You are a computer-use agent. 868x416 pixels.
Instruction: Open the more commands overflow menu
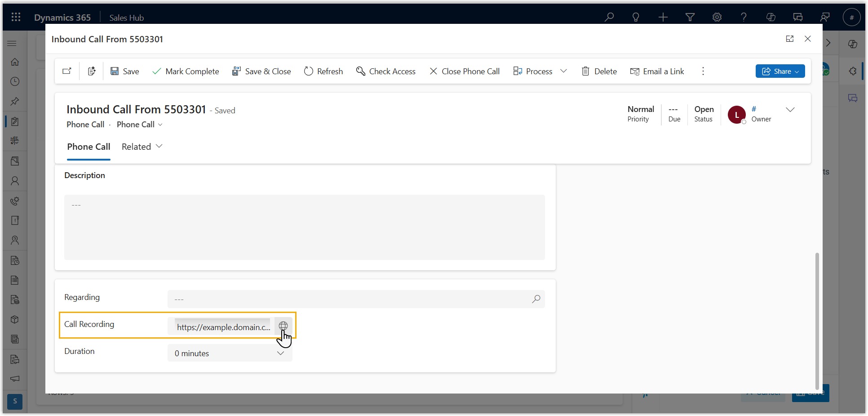coord(703,71)
